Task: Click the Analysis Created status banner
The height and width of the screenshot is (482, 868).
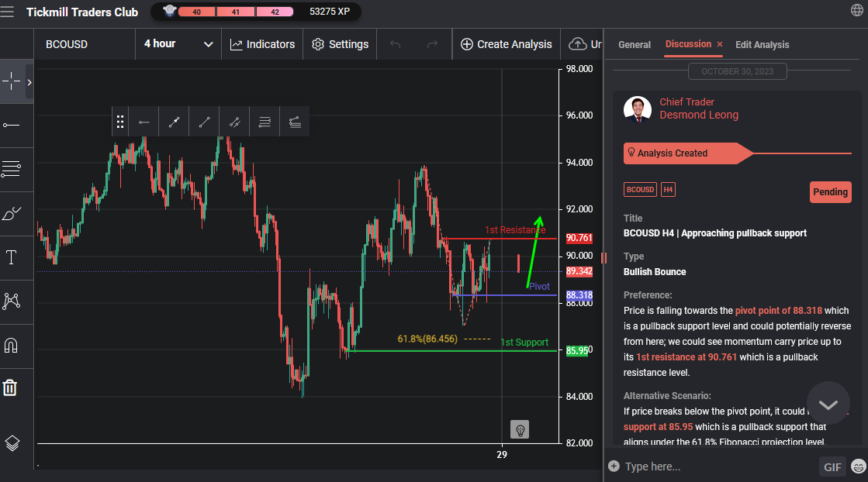Action: point(688,153)
